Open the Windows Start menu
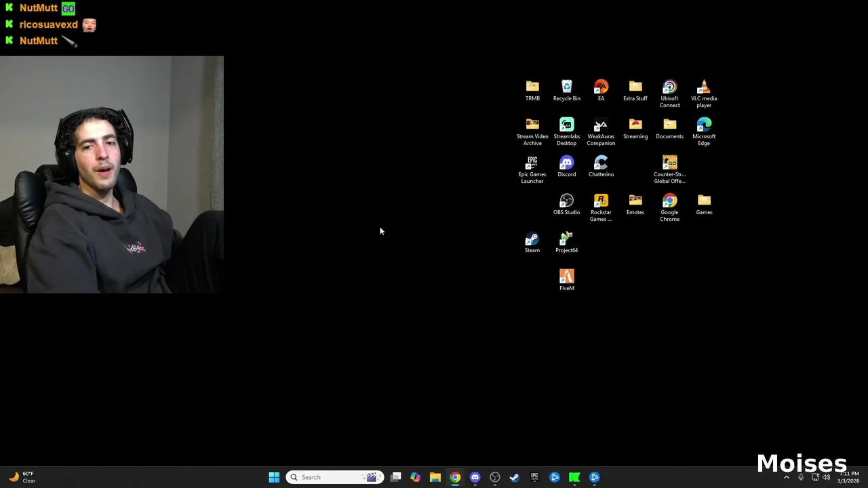The image size is (868, 488). click(274, 477)
